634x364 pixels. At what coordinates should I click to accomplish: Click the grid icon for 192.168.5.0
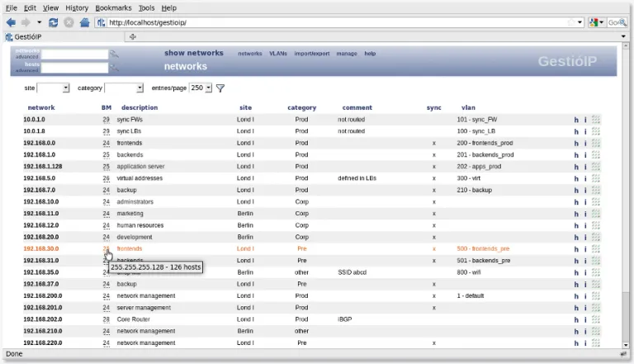tap(595, 178)
